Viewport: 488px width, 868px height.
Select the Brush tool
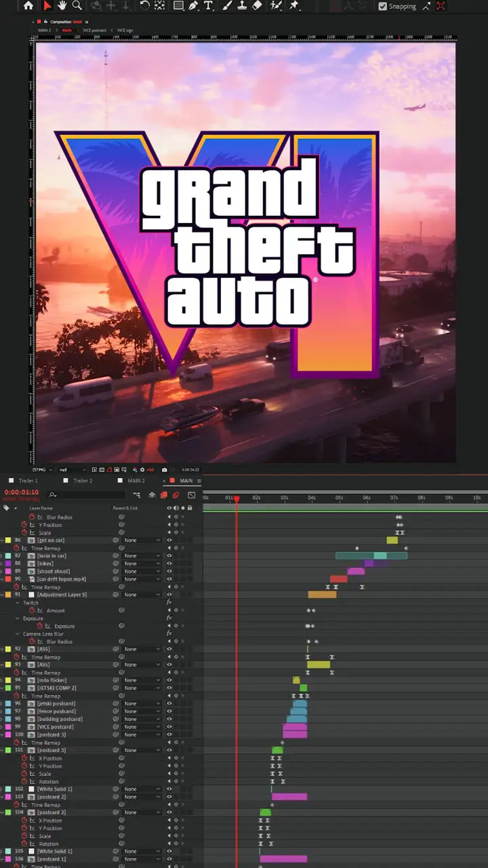[x=228, y=5]
